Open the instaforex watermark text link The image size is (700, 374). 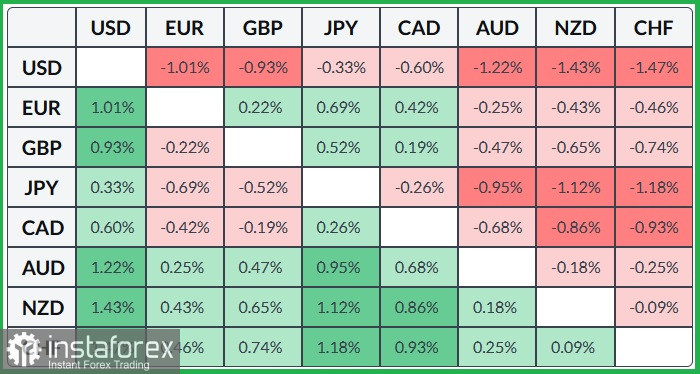pyautogui.click(x=109, y=347)
